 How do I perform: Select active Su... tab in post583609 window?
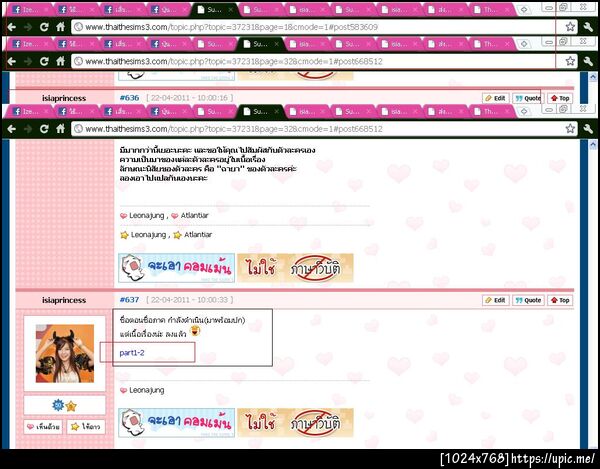coord(214,10)
